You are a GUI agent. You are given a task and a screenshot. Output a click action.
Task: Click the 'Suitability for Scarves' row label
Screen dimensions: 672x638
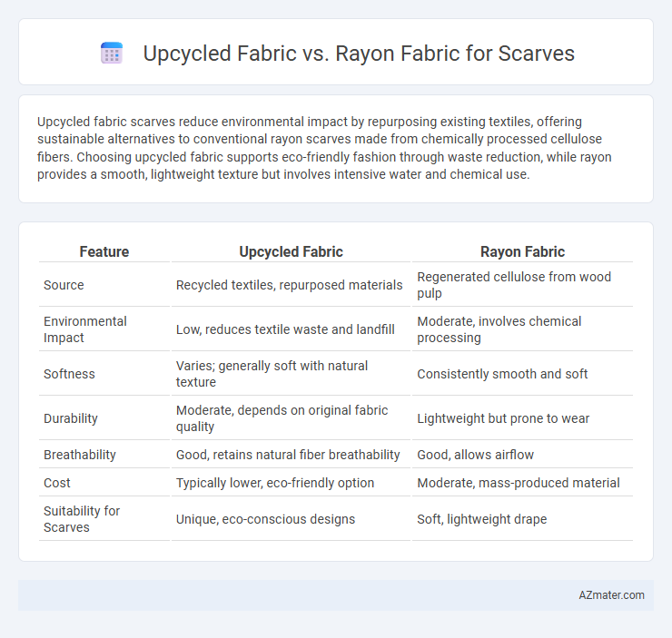coord(82,519)
